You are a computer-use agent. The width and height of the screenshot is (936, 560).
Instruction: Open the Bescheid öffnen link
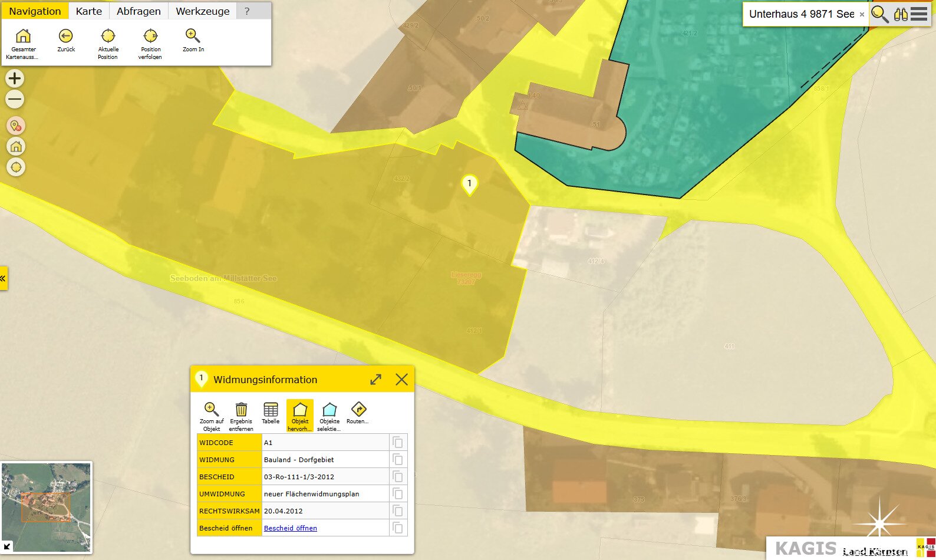coord(290,528)
